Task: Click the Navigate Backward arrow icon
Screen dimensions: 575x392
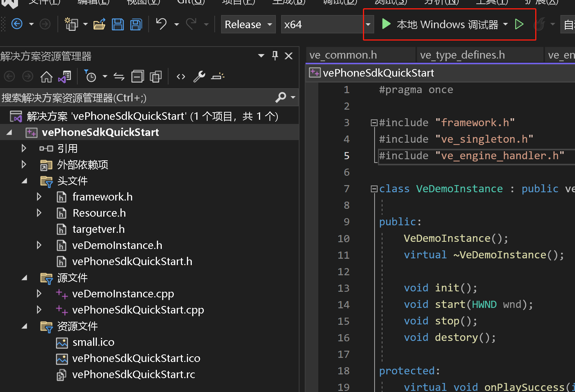Action: pyautogui.click(x=17, y=24)
